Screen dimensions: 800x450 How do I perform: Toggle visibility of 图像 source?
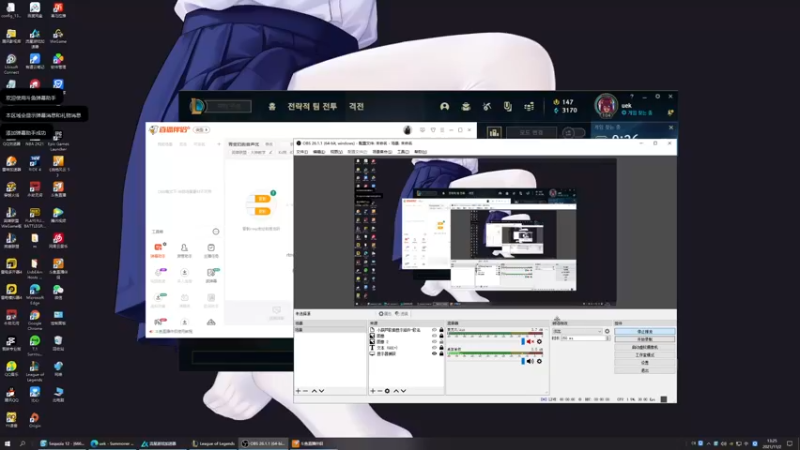434,336
